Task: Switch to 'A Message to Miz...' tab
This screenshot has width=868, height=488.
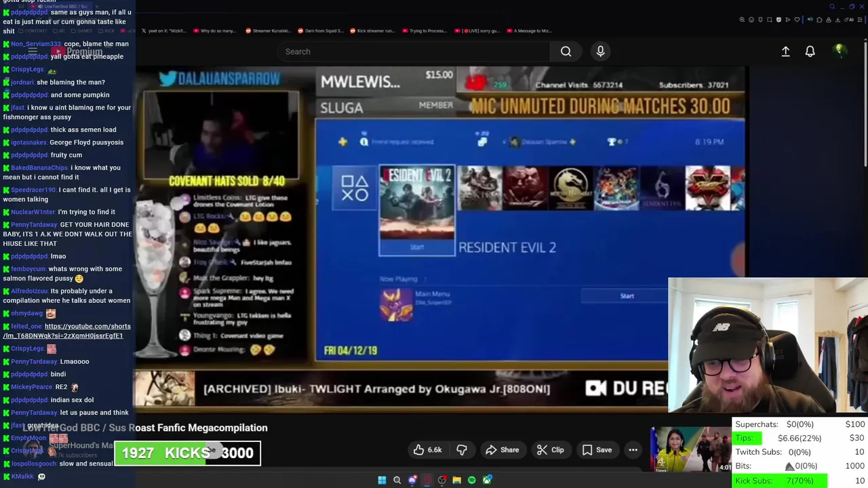Action: pyautogui.click(x=529, y=30)
